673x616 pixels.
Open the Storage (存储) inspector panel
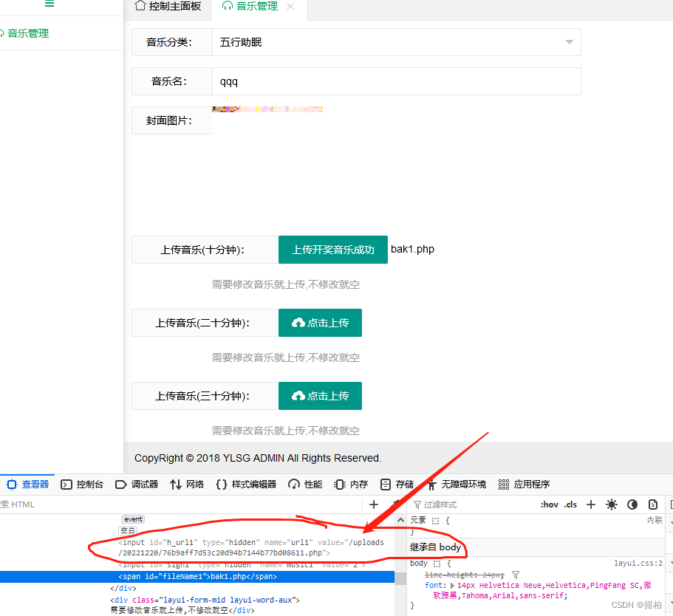coord(399,484)
